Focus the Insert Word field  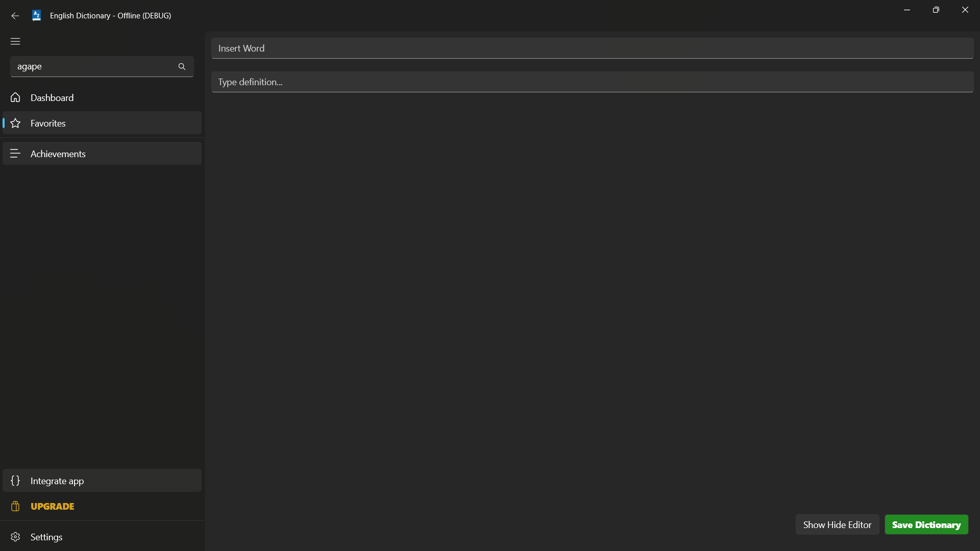pos(592,48)
